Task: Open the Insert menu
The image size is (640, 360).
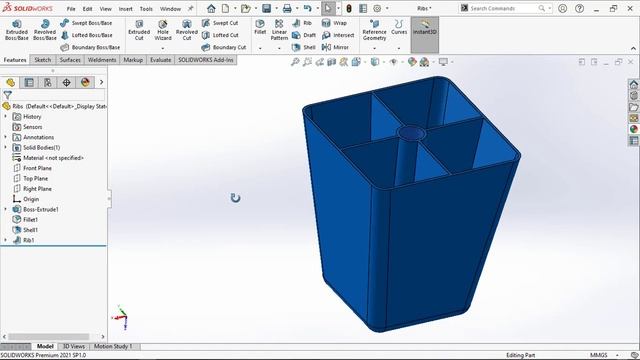Action: point(125,9)
